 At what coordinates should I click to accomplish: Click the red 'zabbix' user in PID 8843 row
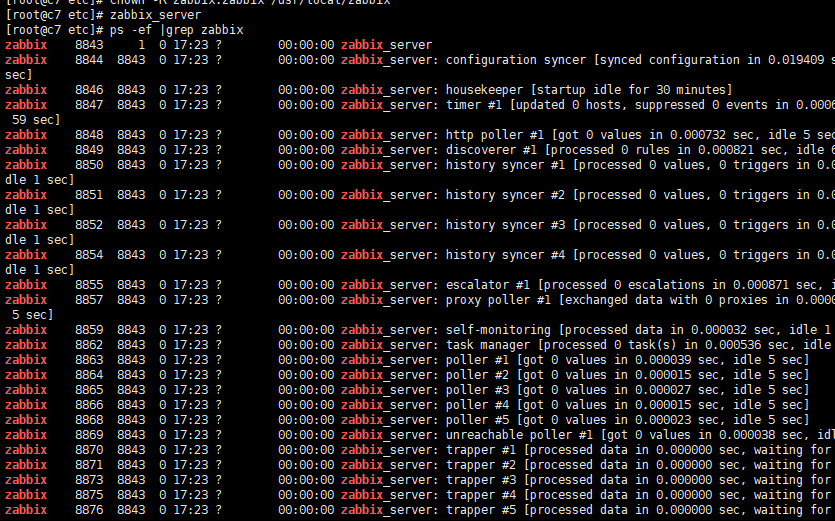coord(26,45)
